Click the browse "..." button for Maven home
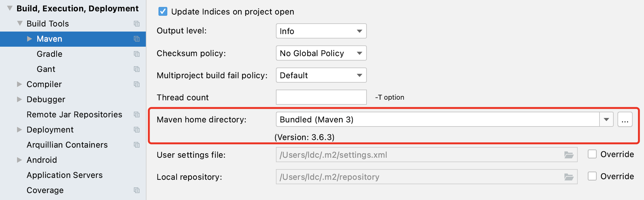 coord(625,120)
